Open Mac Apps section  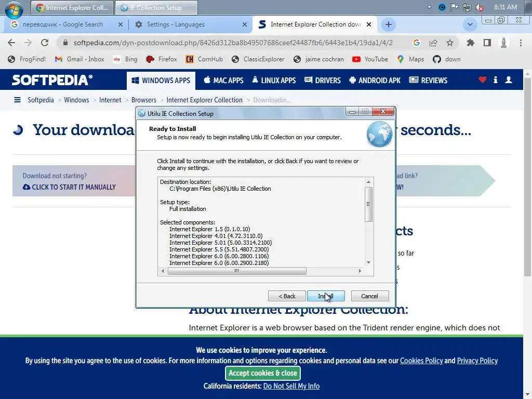(x=223, y=81)
